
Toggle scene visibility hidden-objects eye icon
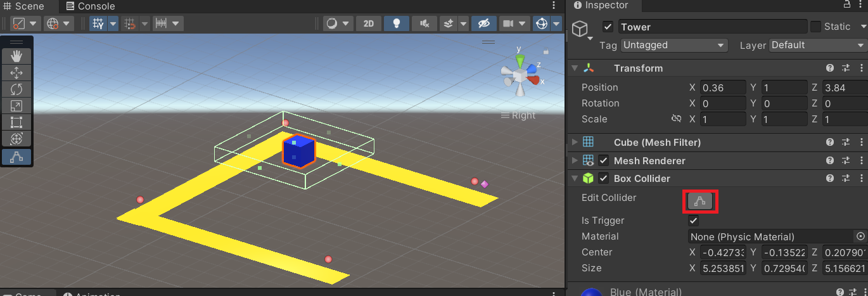[483, 23]
